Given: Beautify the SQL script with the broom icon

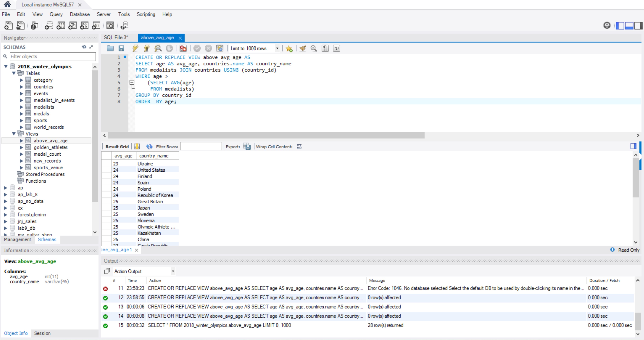Looking at the screenshot, I should 302,48.
